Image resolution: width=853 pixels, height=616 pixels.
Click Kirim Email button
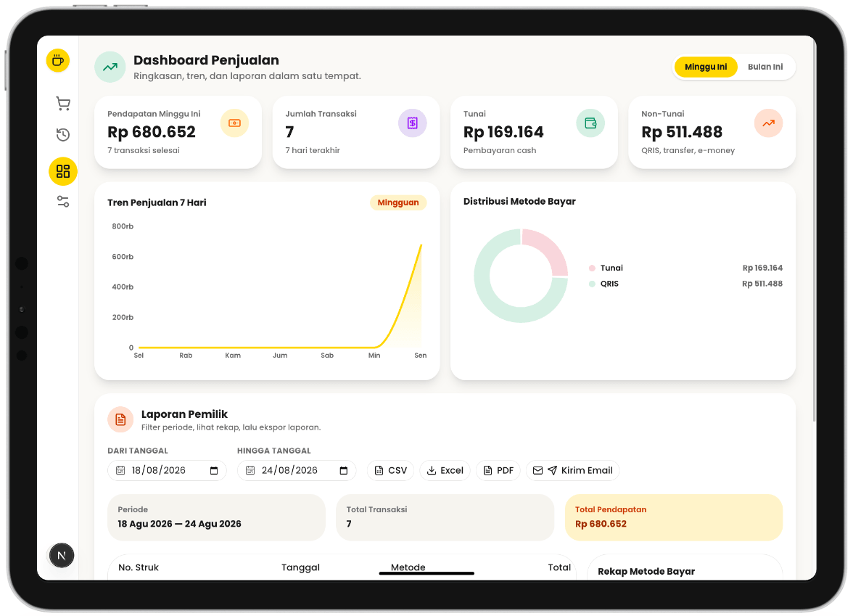[573, 471]
